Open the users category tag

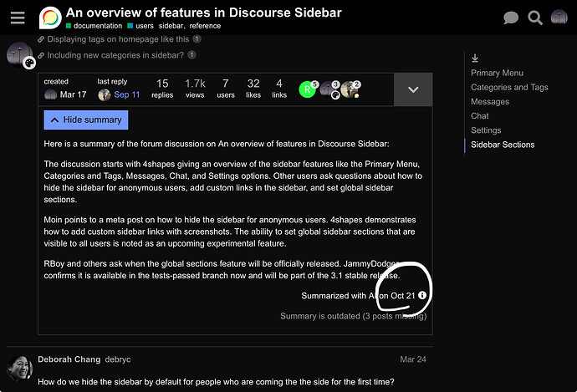tap(140, 26)
